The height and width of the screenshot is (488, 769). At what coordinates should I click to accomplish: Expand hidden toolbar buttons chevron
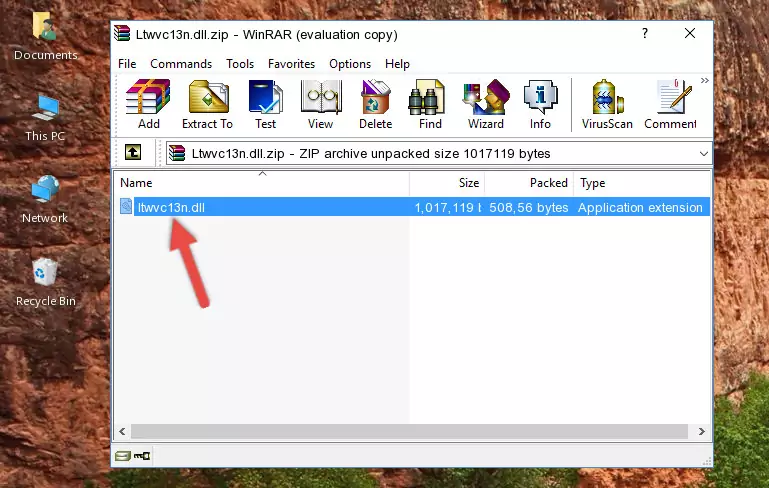705,81
